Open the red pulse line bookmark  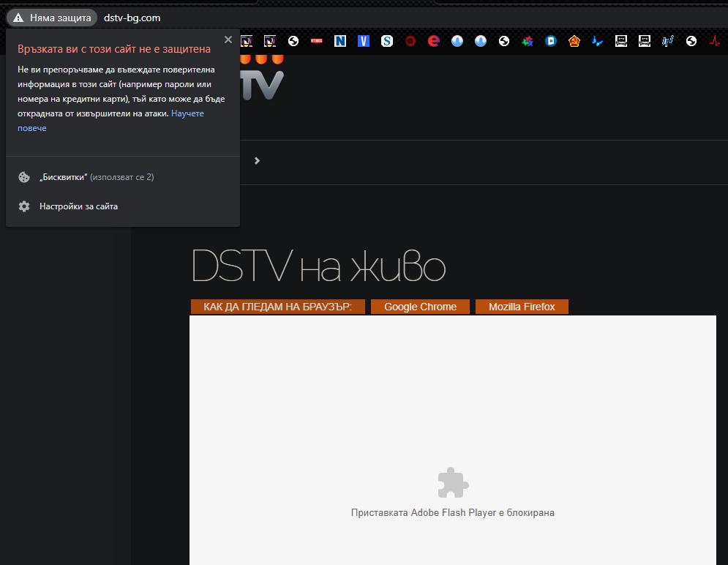pyautogui.click(x=715, y=41)
